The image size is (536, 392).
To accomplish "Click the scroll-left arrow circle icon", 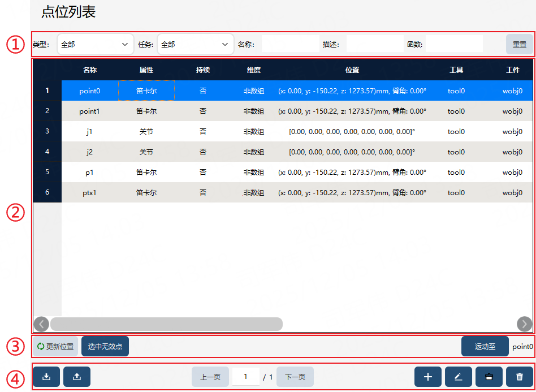I will click(42, 324).
